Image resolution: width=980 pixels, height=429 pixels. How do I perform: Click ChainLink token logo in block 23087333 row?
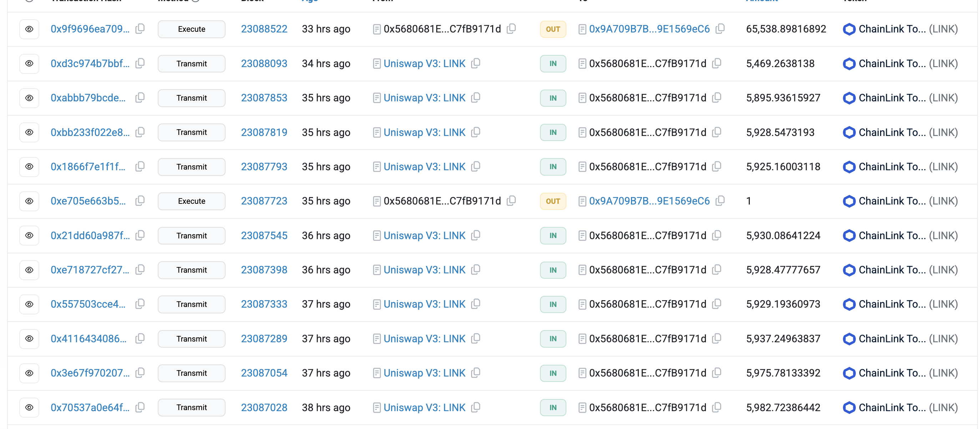pos(849,304)
